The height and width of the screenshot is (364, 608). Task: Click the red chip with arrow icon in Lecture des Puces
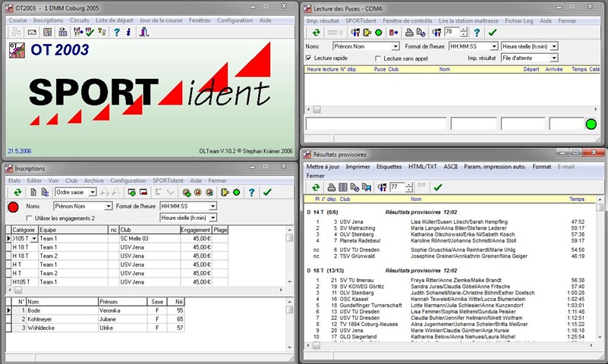click(x=394, y=33)
